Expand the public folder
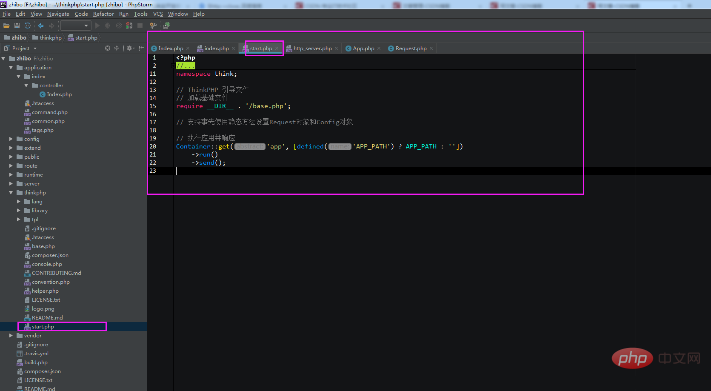Image resolution: width=711 pixels, height=391 pixels. [x=11, y=157]
